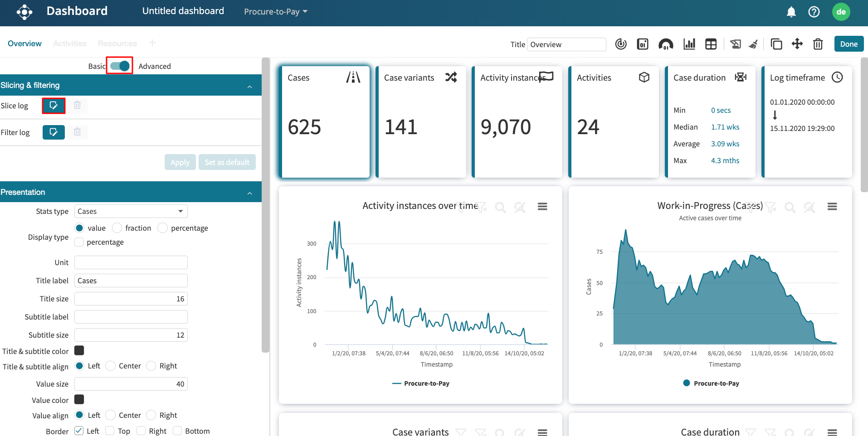Click the move (four-arrow) icon

[x=797, y=44]
